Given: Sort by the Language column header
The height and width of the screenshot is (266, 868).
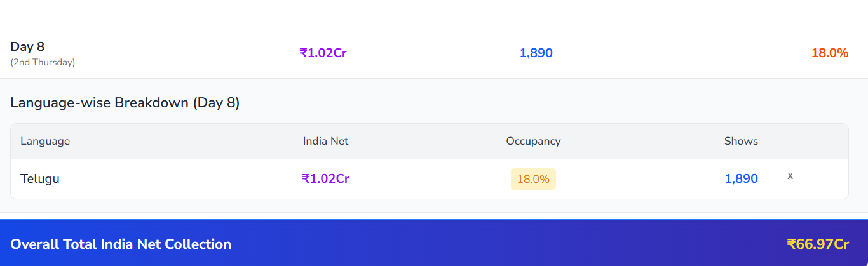Looking at the screenshot, I should click(45, 141).
